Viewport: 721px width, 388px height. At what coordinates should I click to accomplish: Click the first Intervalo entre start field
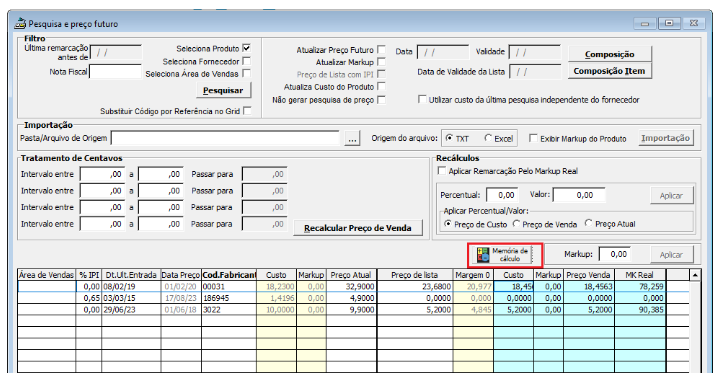[102, 174]
